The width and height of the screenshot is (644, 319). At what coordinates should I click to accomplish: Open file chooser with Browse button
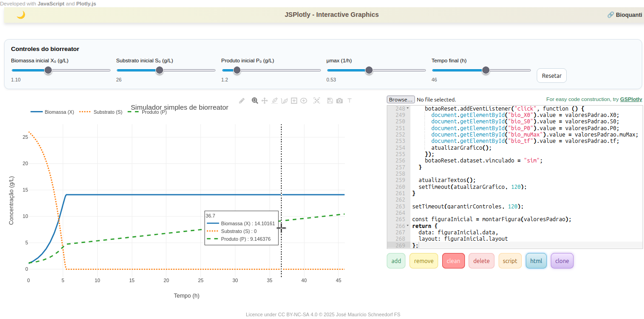tap(400, 99)
